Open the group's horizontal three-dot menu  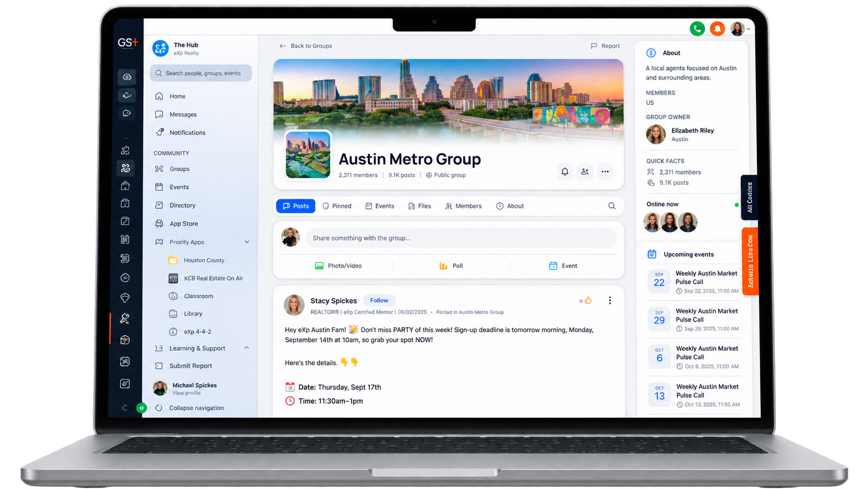605,171
